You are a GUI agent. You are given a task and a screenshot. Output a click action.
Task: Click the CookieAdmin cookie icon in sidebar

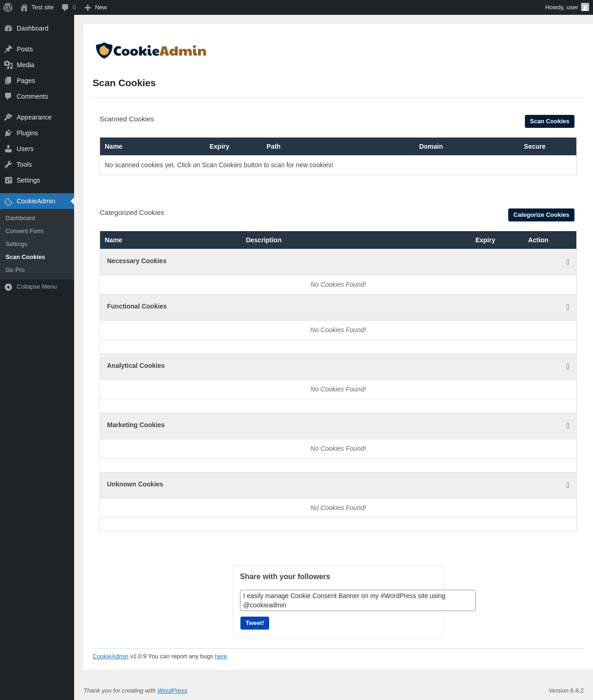(x=8, y=202)
